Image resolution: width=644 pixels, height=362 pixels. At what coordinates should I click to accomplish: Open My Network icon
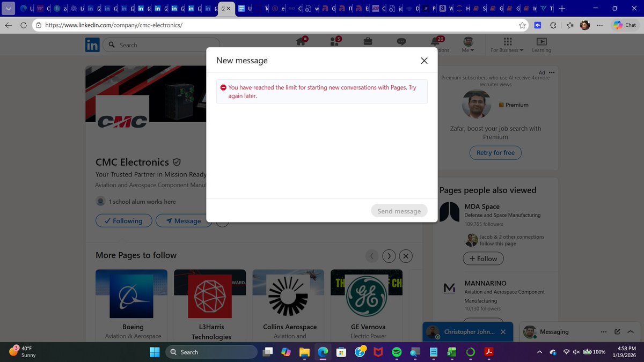coord(335,42)
